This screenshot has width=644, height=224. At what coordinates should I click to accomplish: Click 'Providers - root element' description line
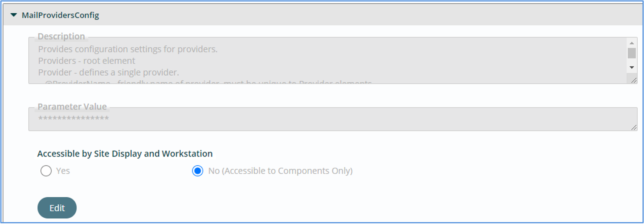click(x=87, y=61)
